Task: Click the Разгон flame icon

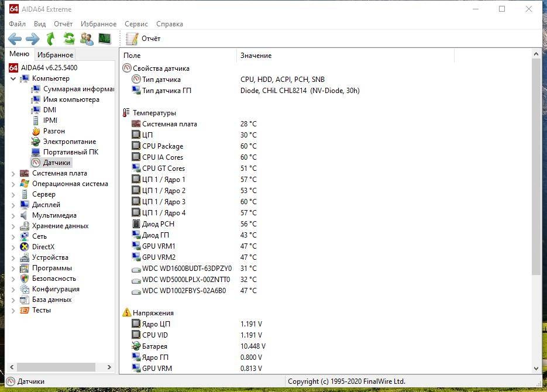Action: point(36,131)
